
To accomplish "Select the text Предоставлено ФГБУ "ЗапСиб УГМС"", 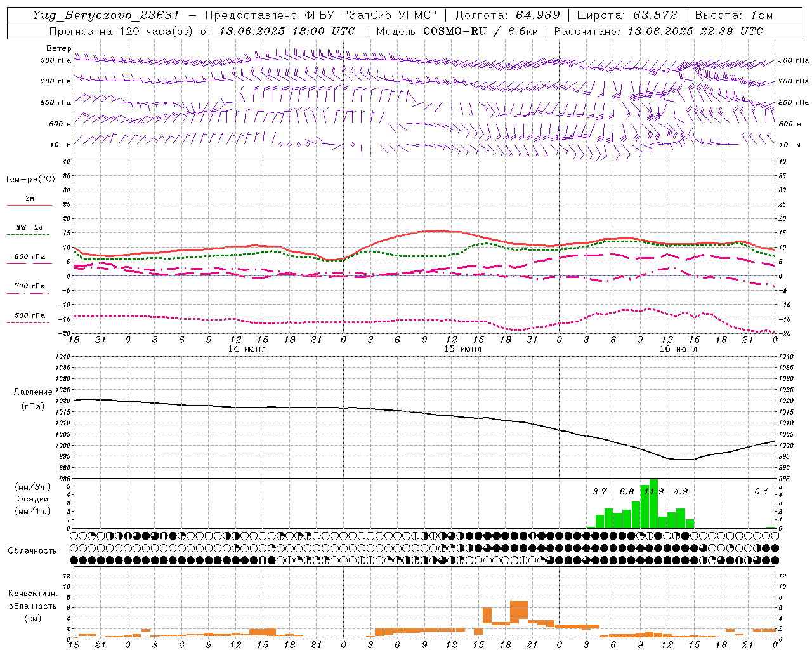I will [x=322, y=15].
